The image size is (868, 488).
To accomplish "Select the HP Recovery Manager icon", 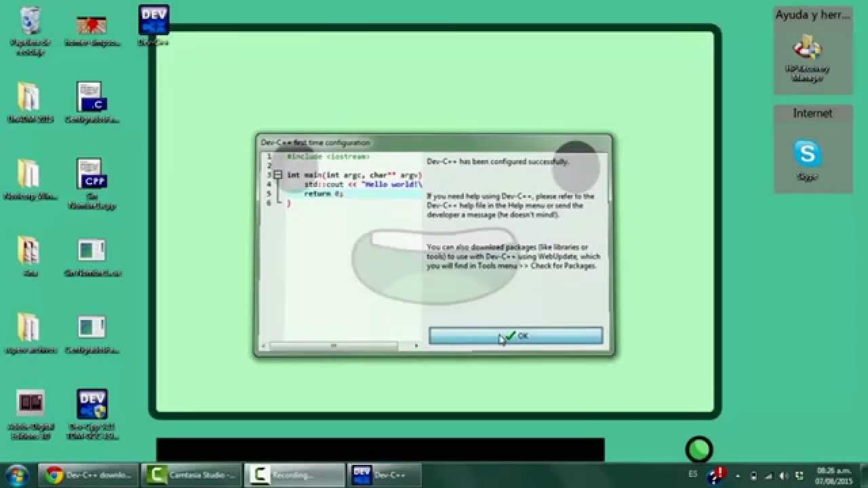I will coord(808,59).
